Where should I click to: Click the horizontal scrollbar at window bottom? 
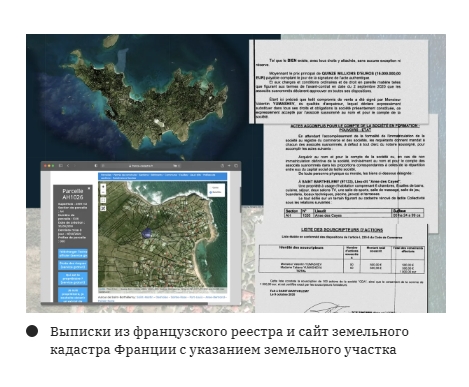[124, 304]
